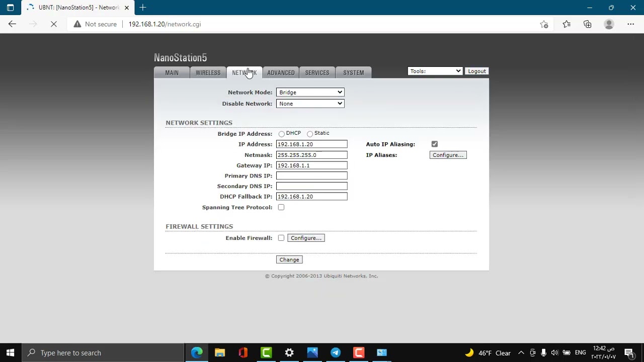Open the Disable Network dropdown
The width and height of the screenshot is (644, 362).
click(310, 104)
